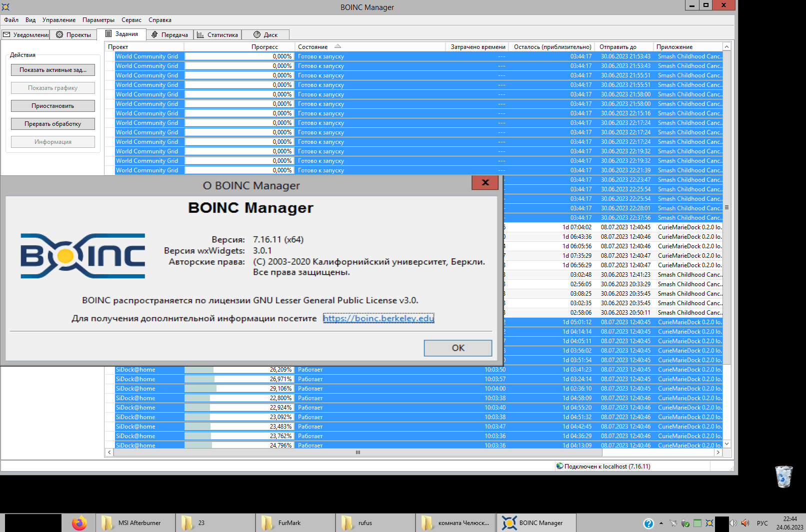The width and height of the screenshot is (806, 532).
Task: Open the Файл menu
Action: coord(11,20)
